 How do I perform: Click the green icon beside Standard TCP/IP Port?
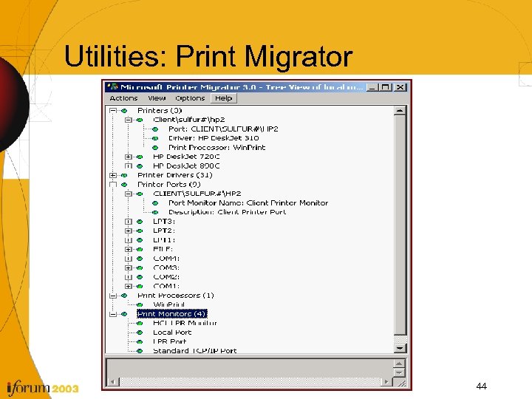140,351
